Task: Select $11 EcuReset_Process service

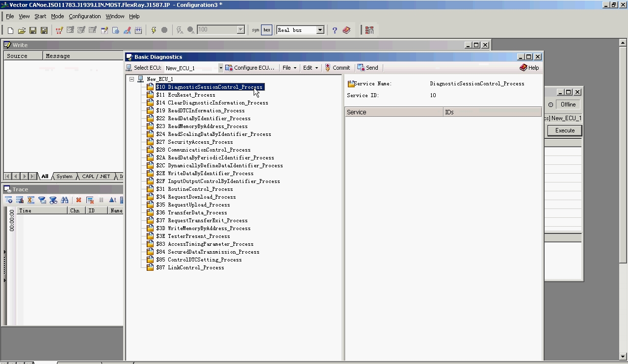Action: tap(185, 95)
